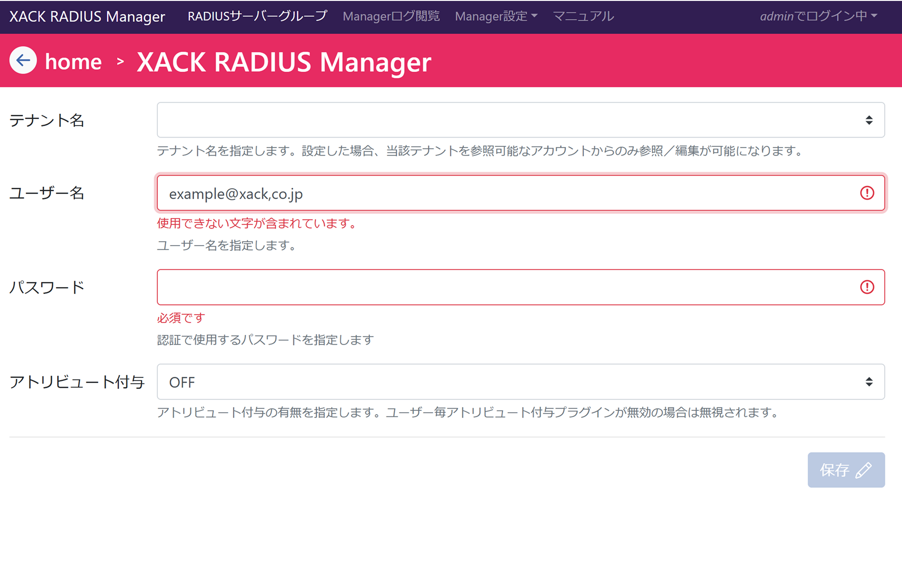Click the アトリビュート付与 field label
902x588 pixels.
tap(77, 382)
